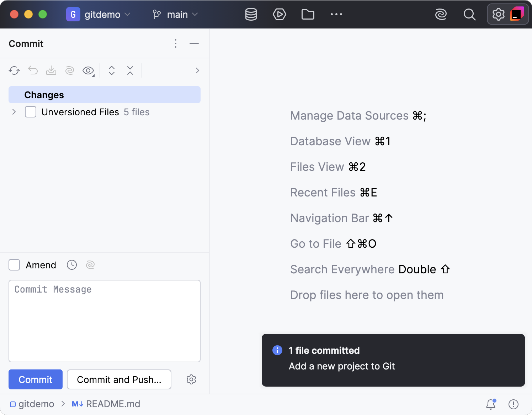The width and height of the screenshot is (532, 415).
Task: Enable the Amend checkbox
Action: [x=14, y=265]
